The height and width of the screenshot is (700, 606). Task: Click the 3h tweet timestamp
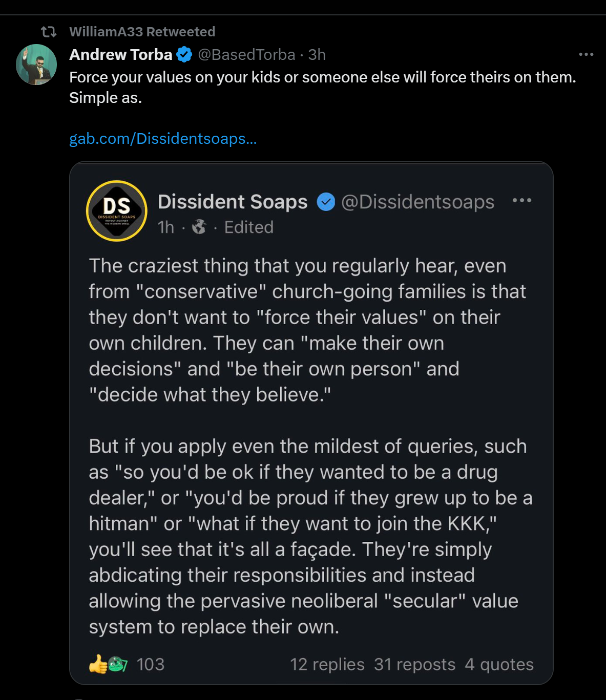point(317,55)
